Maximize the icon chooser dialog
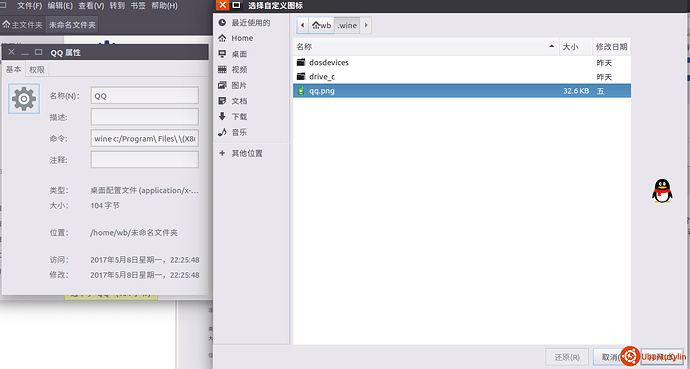690x369 pixels. click(x=236, y=5)
